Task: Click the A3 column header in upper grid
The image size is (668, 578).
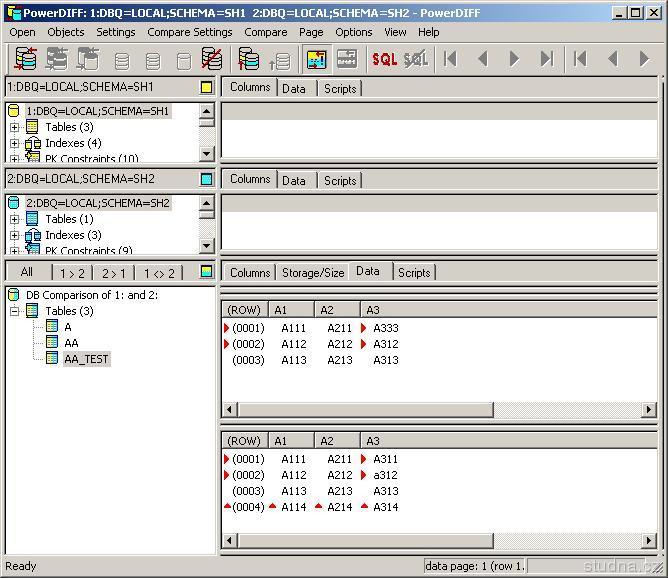Action: pyautogui.click(x=372, y=310)
